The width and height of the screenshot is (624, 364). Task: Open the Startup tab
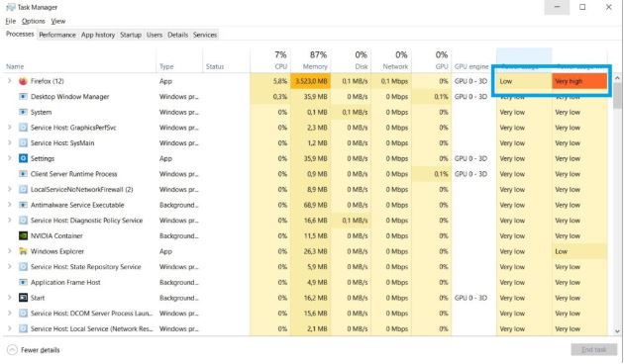pos(131,35)
